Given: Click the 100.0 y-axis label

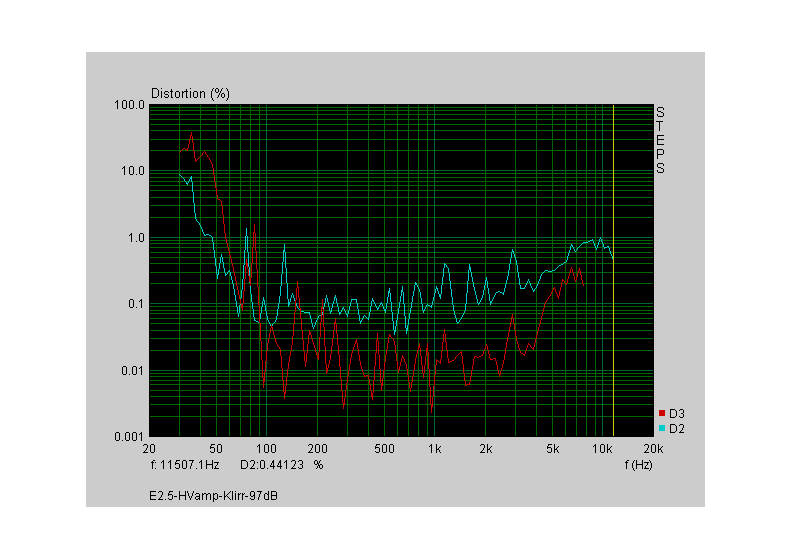Looking at the screenshot, I should coord(129,105).
